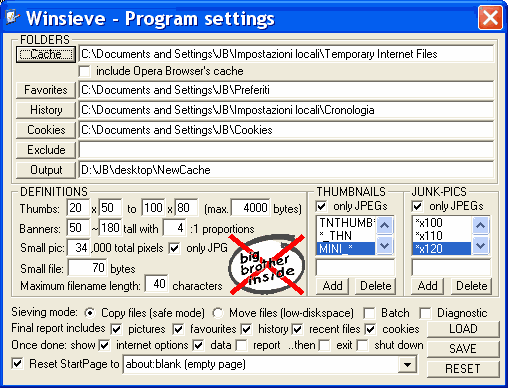This screenshot has height=388, width=508.
Task: Click the Cache folder button
Action: click(x=46, y=54)
